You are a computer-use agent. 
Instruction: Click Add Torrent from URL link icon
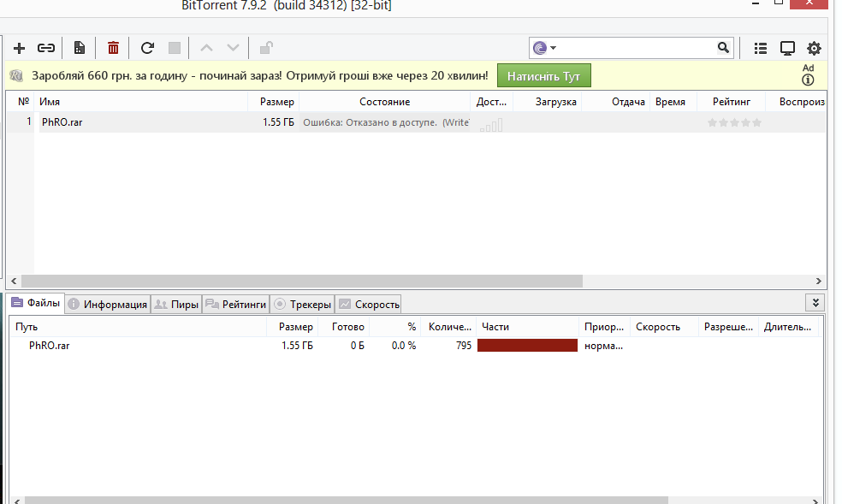tap(46, 48)
